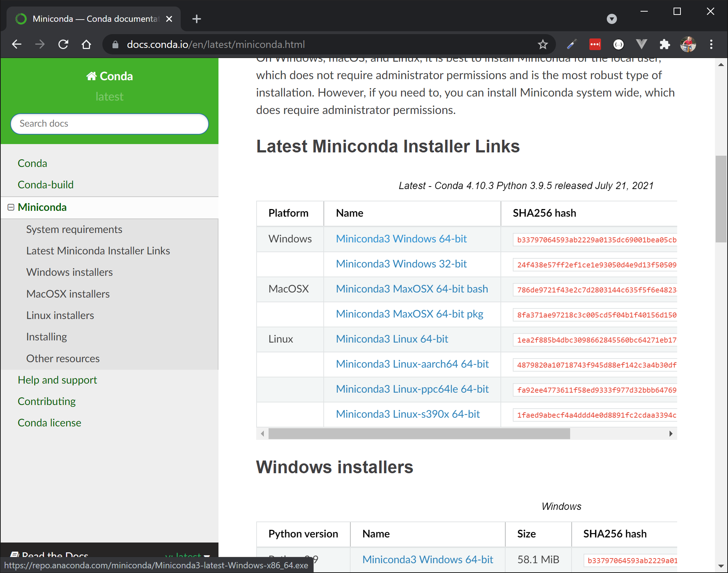
Task: Click the Windows installers heading
Action: pos(335,467)
